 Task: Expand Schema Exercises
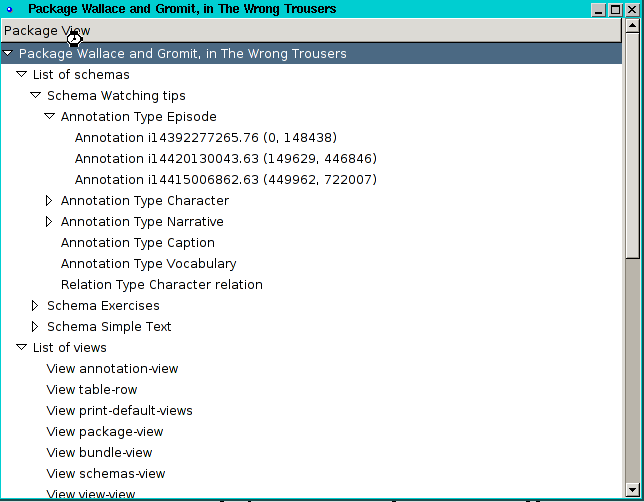pyautogui.click(x=36, y=306)
